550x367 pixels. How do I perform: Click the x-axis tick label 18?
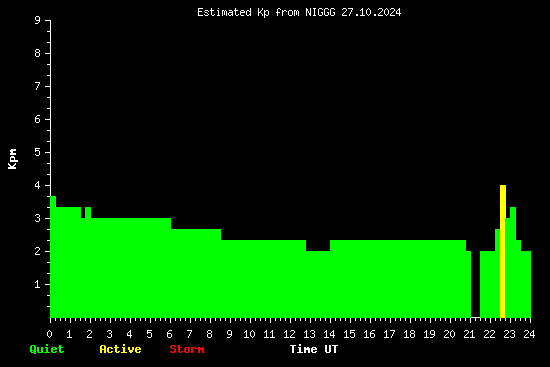pos(409,334)
